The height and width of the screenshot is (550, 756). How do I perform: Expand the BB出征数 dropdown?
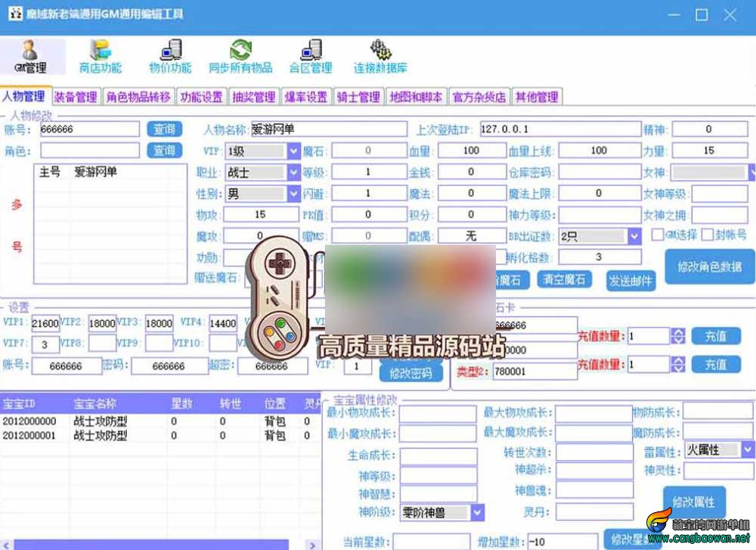coord(634,236)
